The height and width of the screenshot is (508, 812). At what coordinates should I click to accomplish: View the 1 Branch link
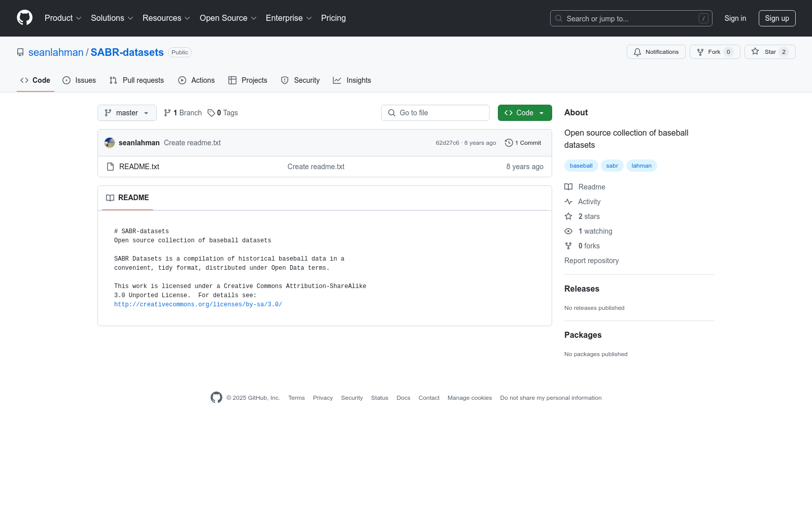tap(183, 113)
